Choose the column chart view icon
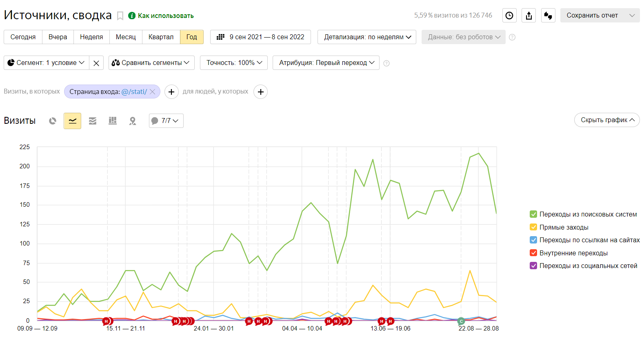This screenshot has width=644, height=344. click(x=113, y=121)
